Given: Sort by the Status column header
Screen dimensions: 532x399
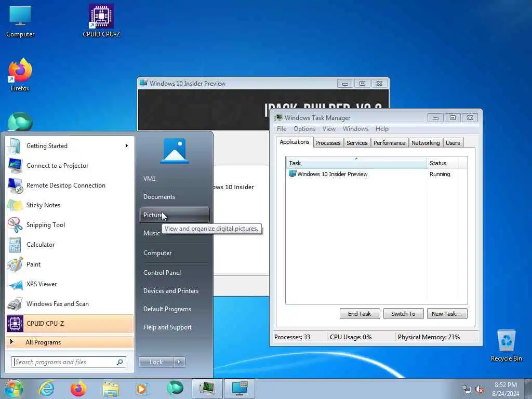Looking at the screenshot, I should click(443, 163).
